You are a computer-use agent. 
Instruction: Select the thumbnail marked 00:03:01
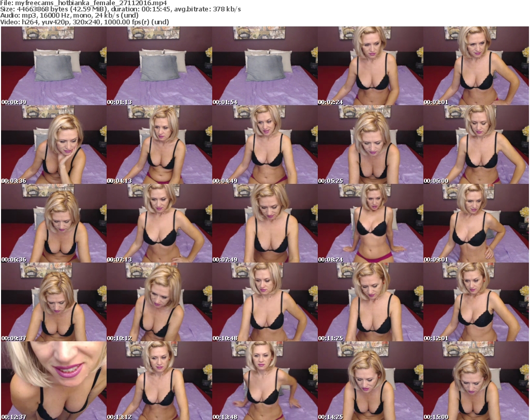tap(476, 66)
